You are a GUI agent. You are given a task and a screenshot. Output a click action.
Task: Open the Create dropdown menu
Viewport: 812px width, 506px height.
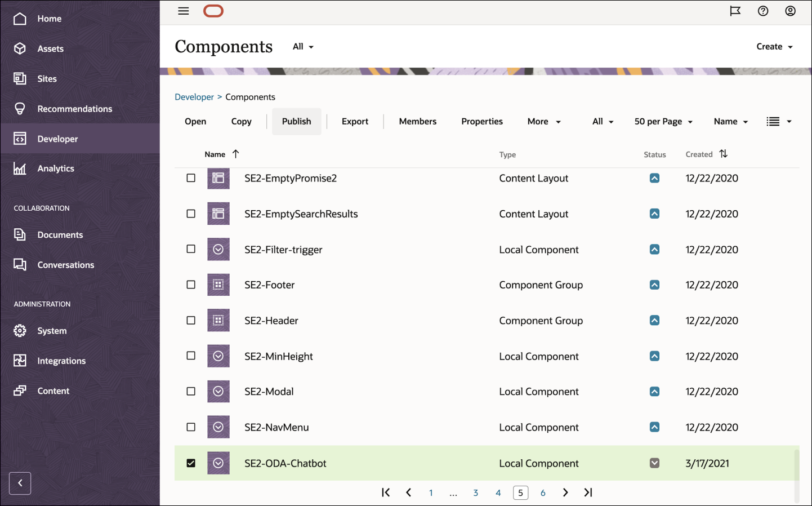pyautogui.click(x=774, y=46)
